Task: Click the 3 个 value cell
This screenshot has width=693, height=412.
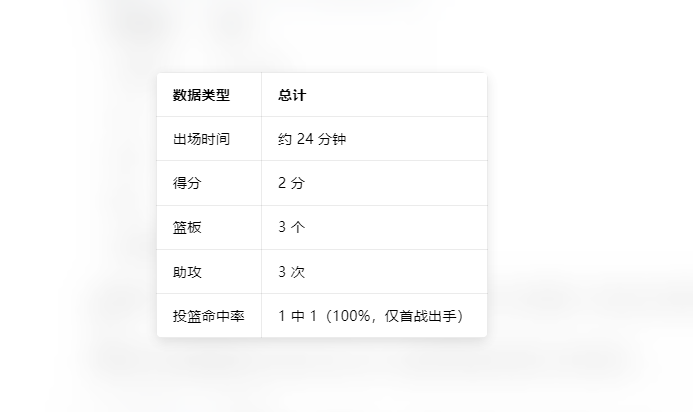Action: point(291,227)
